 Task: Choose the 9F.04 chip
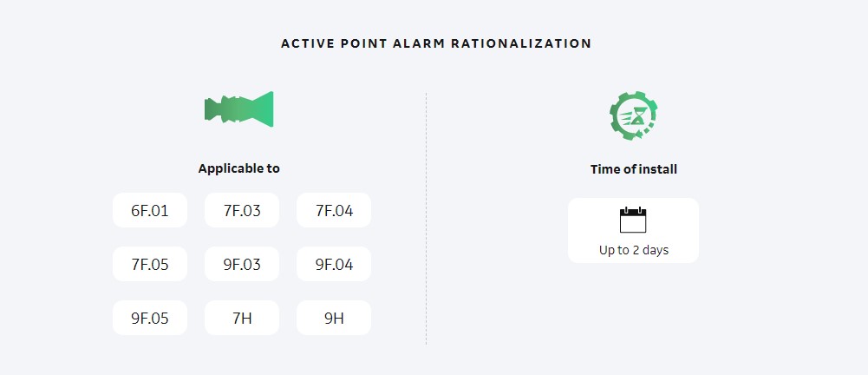tap(333, 264)
